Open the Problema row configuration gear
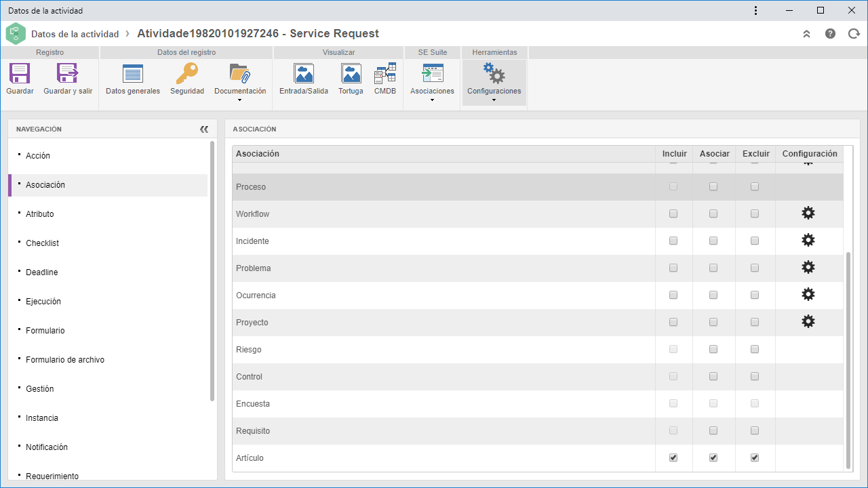Viewport: 868px width, 488px height. (x=808, y=268)
